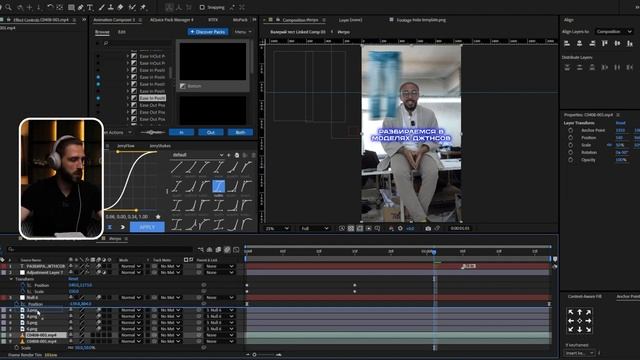Click the top-left anchor point arrow
This screenshot has height=360, width=640.
click(571, 312)
